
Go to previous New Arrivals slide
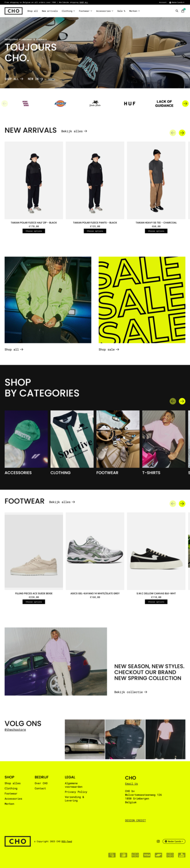pyautogui.click(x=173, y=133)
